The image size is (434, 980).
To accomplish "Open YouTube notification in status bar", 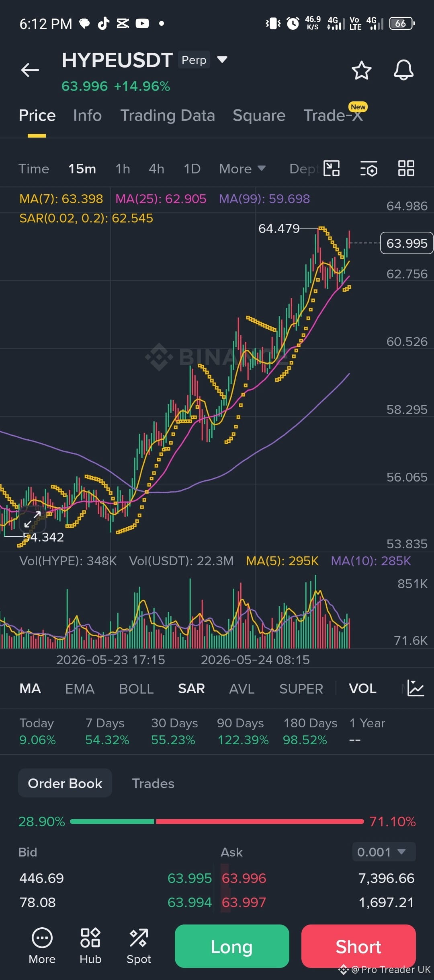I will [x=142, y=23].
